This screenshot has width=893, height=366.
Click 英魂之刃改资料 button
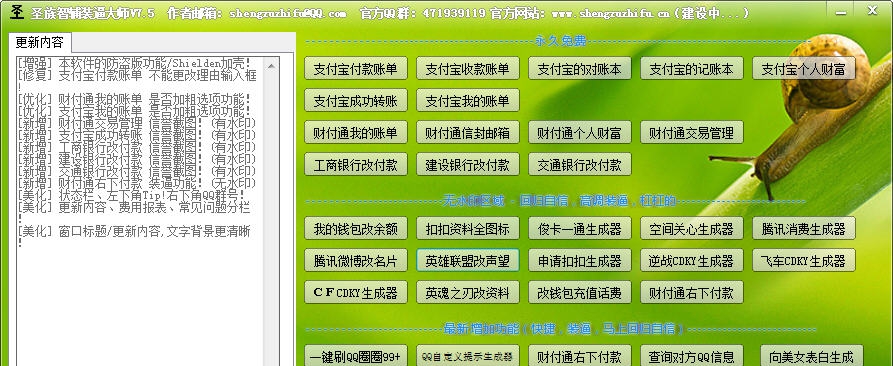point(468,292)
